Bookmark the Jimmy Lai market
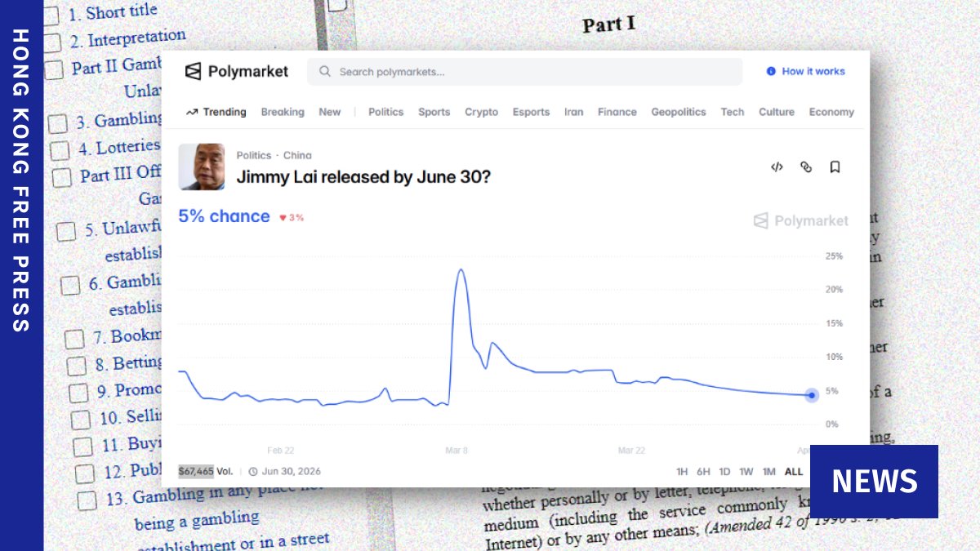The height and width of the screenshot is (551, 980). click(835, 167)
